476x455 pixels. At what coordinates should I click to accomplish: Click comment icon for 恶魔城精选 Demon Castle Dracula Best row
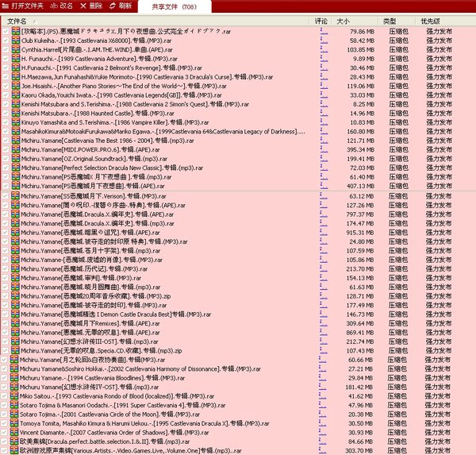point(324,314)
